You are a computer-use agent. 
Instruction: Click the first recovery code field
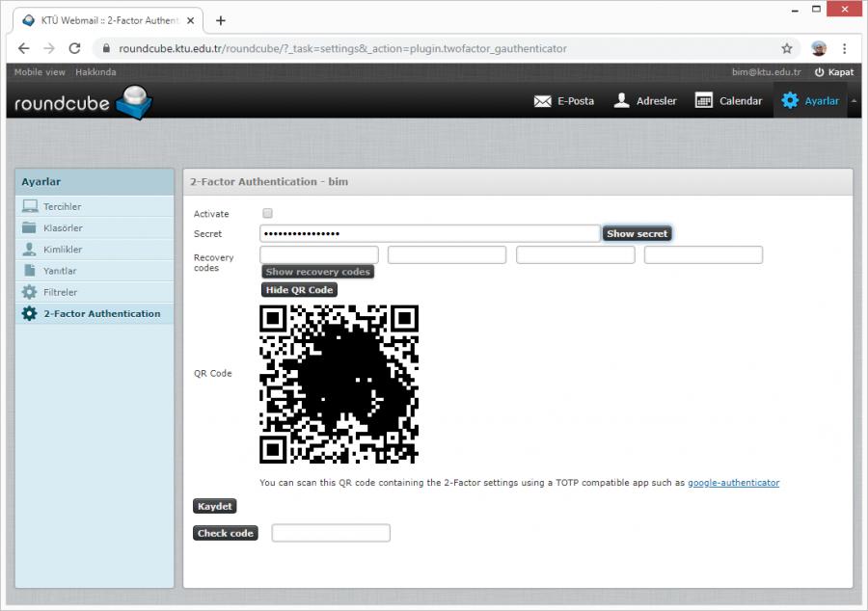pos(319,255)
